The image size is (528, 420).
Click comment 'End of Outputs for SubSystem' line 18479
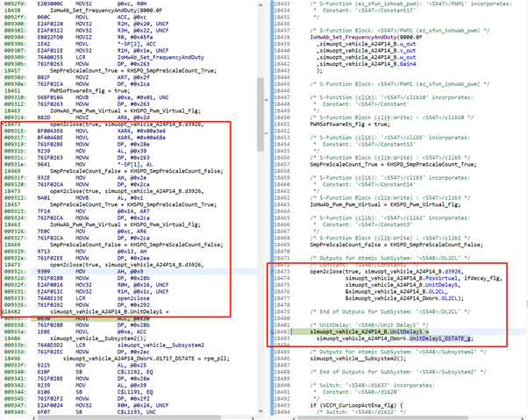pyautogui.click(x=390, y=311)
